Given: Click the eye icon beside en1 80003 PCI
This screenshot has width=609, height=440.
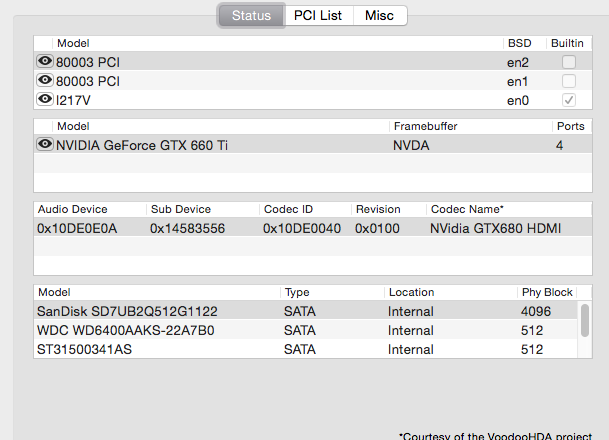Looking at the screenshot, I should click(45, 80).
